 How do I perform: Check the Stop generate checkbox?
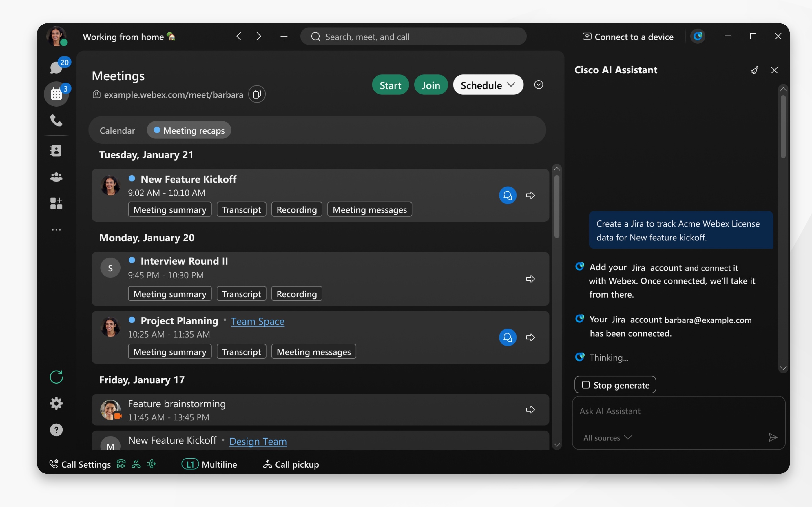point(585,385)
